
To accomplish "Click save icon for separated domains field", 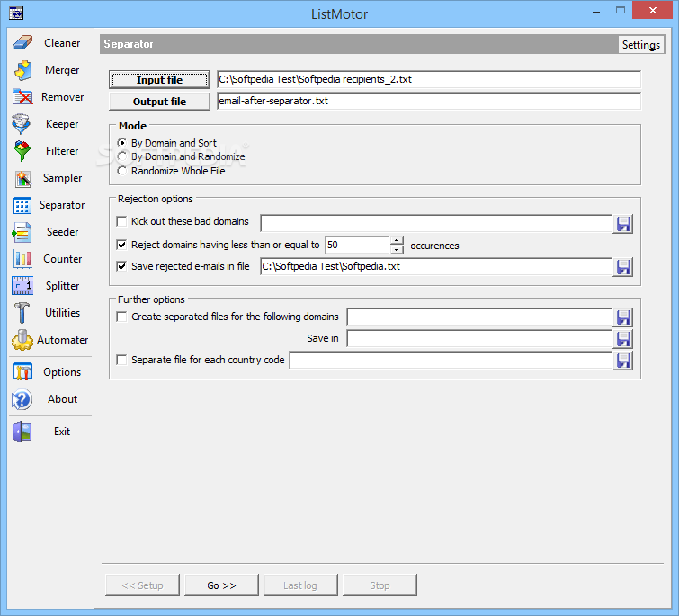I will coord(623,317).
